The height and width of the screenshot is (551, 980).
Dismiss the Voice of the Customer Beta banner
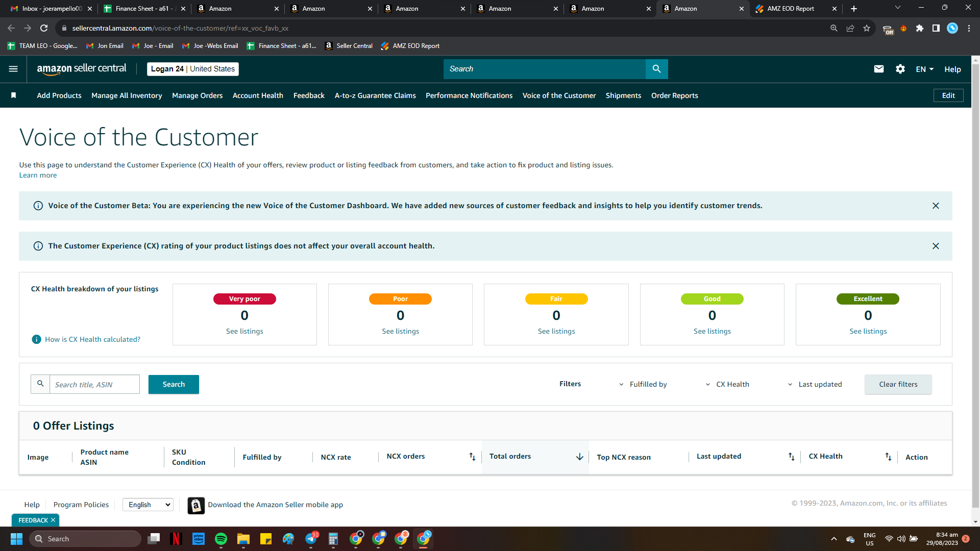coord(936,206)
